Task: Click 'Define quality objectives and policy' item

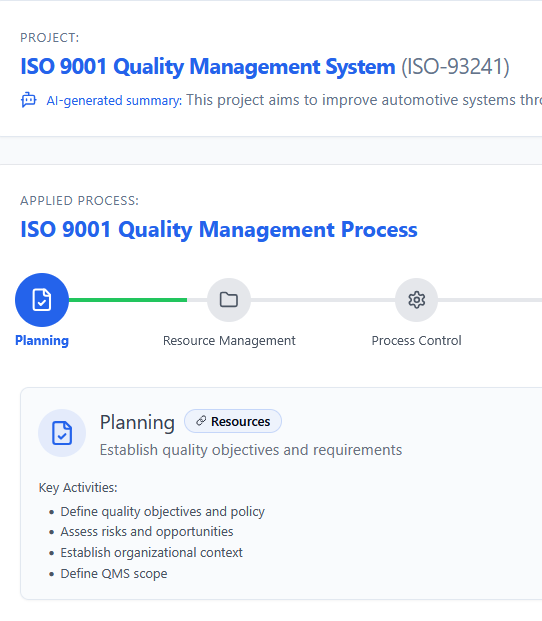Action: pos(162,512)
